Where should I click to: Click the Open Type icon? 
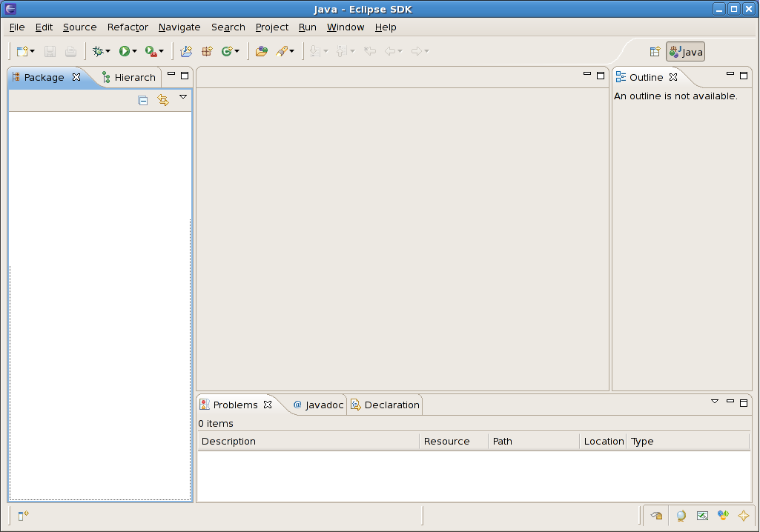261,51
